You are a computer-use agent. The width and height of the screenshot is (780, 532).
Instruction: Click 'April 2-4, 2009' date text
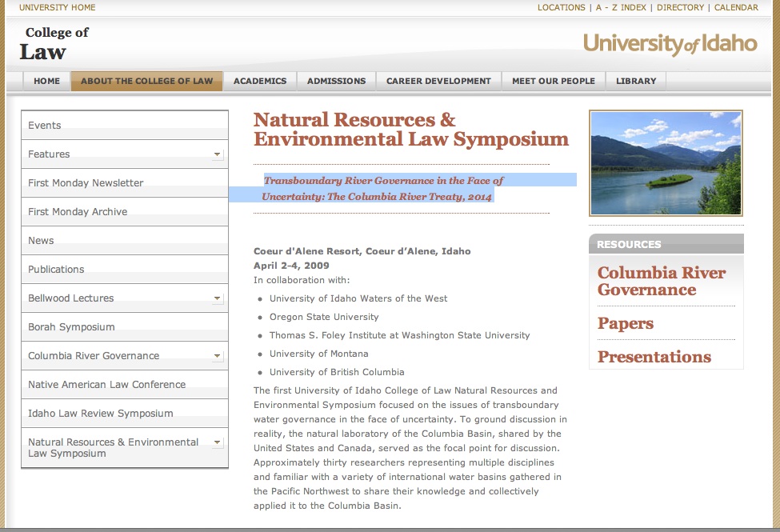click(x=291, y=266)
